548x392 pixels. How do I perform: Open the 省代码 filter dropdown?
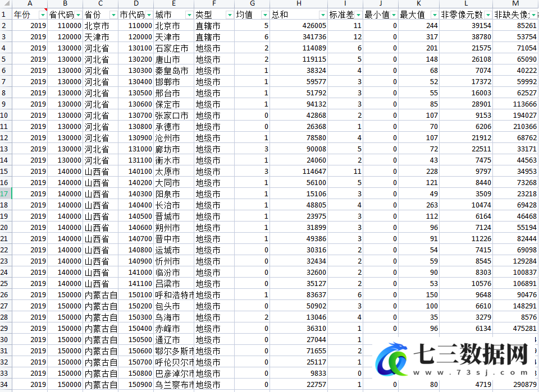click(78, 15)
